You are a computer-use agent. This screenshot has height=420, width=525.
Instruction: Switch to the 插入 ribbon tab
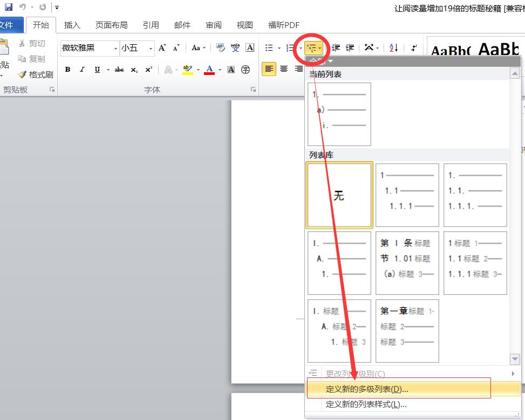[x=72, y=24]
